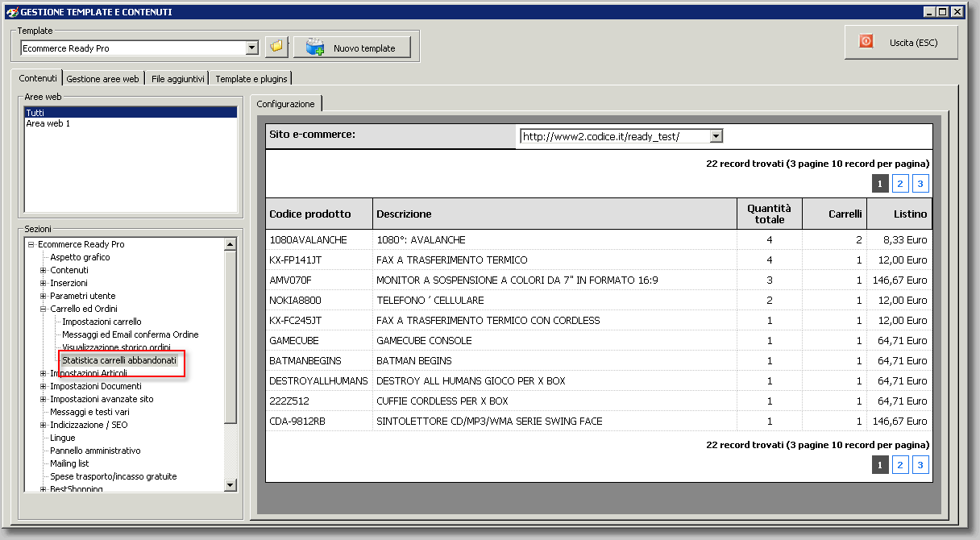This screenshot has width=980, height=540.
Task: Go to page 2 in top pagination
Action: click(x=901, y=185)
